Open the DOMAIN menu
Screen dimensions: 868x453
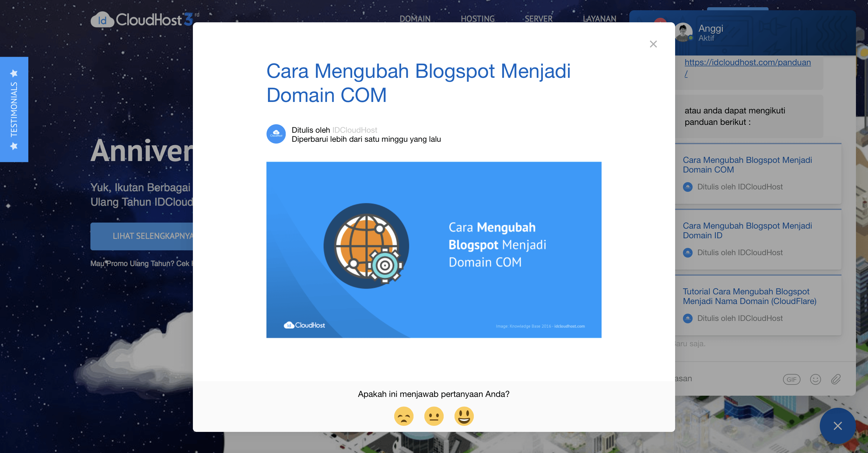tap(415, 19)
